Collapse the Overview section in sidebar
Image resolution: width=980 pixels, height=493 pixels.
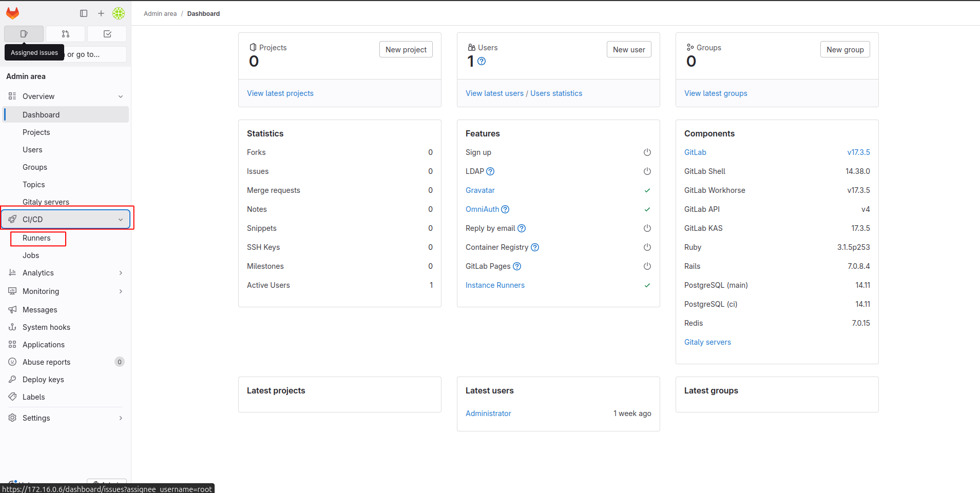point(66,96)
